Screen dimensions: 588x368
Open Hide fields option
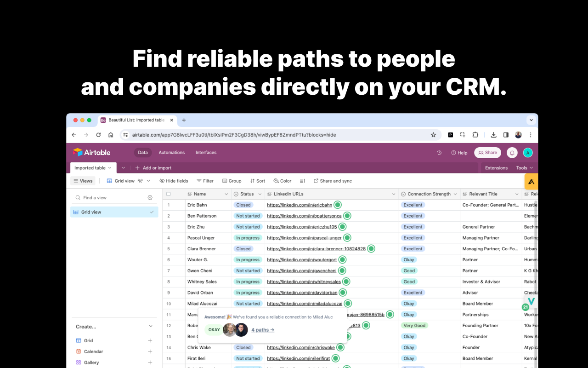click(174, 181)
